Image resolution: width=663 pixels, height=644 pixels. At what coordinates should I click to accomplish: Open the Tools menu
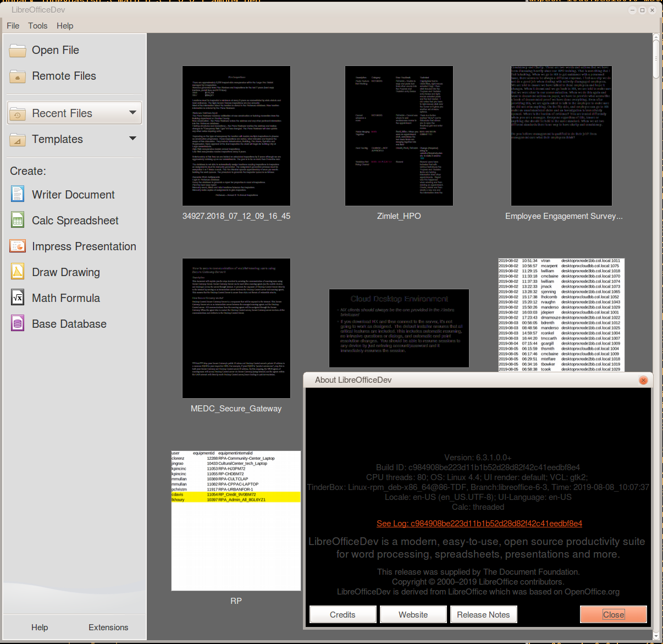(38, 26)
